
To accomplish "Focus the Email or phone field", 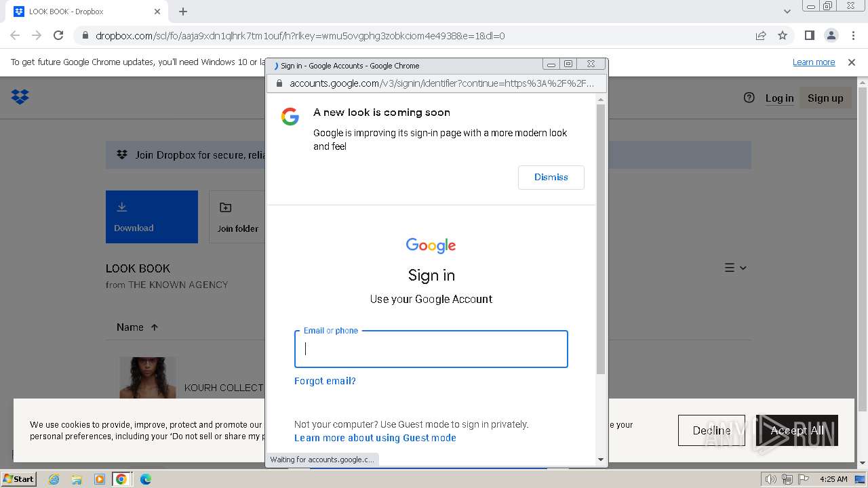I will point(431,349).
